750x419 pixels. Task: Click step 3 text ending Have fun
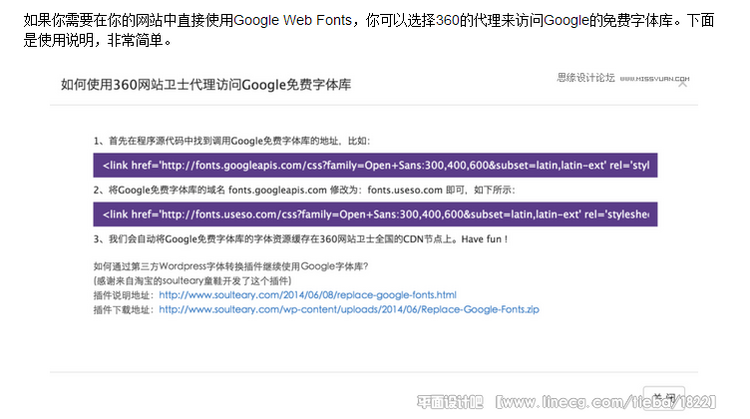[300, 239]
